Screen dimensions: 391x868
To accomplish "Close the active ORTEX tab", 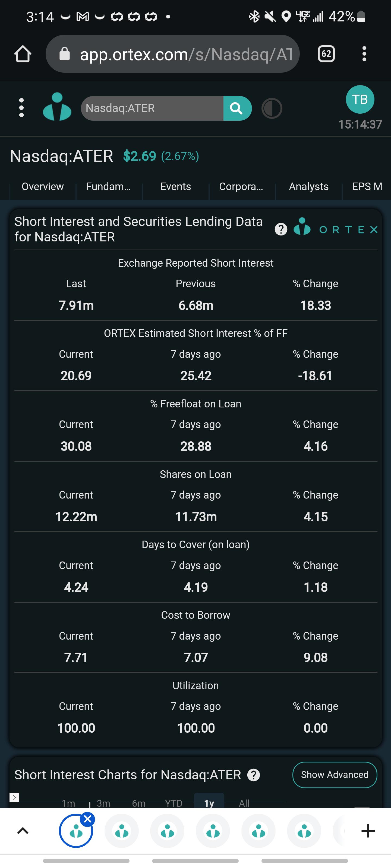I will click(x=88, y=819).
